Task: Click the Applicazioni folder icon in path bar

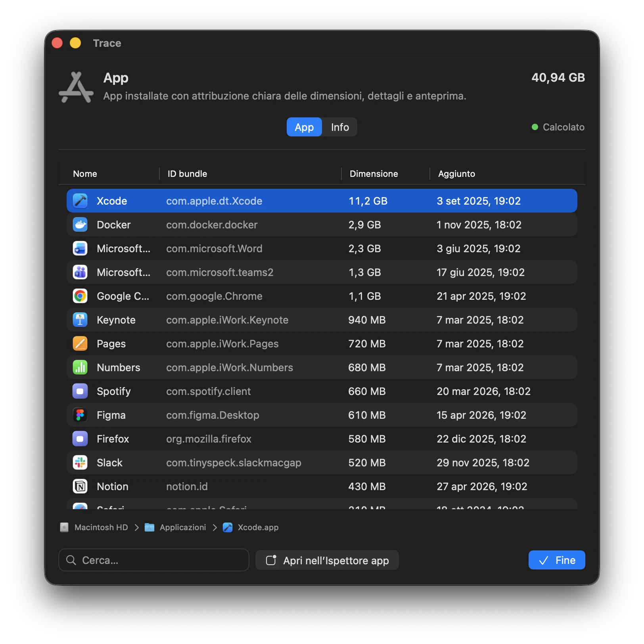Action: coord(149,527)
